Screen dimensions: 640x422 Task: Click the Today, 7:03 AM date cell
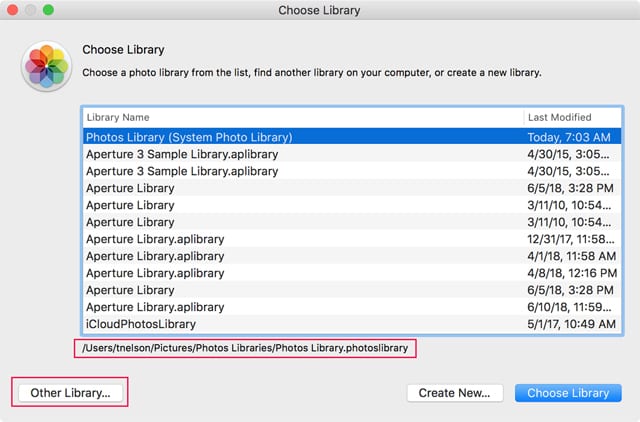click(x=568, y=137)
